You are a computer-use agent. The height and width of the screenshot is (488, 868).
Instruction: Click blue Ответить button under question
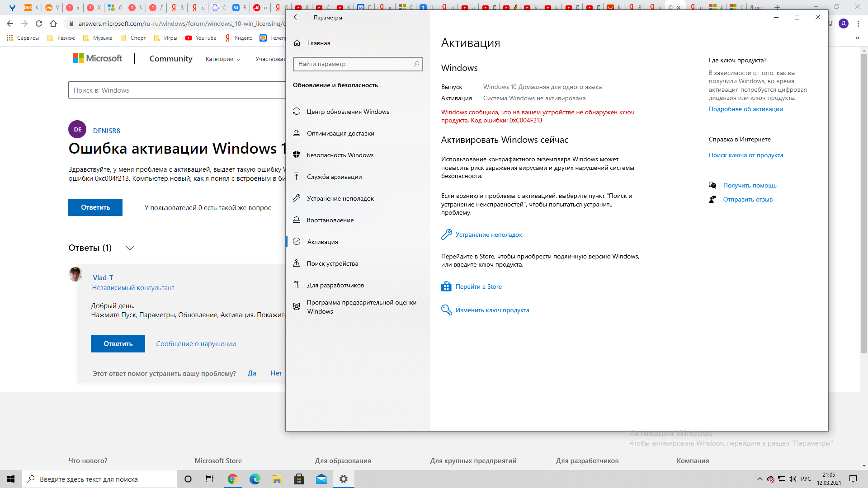click(x=95, y=207)
